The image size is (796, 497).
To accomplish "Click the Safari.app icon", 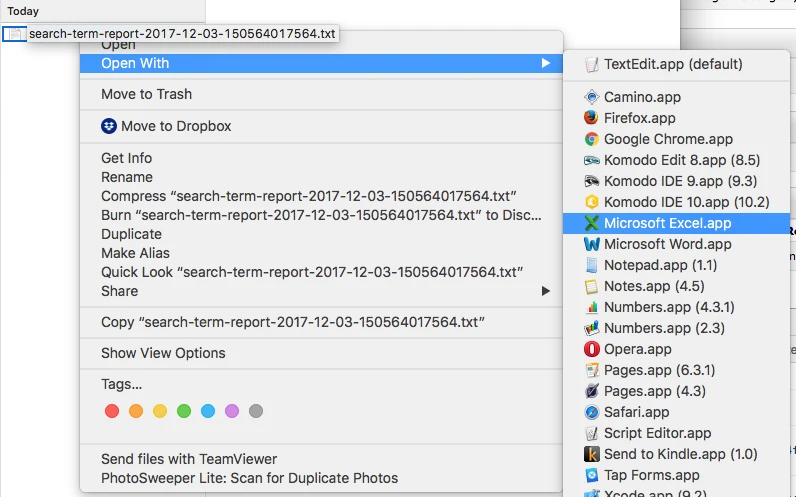I will [591, 412].
